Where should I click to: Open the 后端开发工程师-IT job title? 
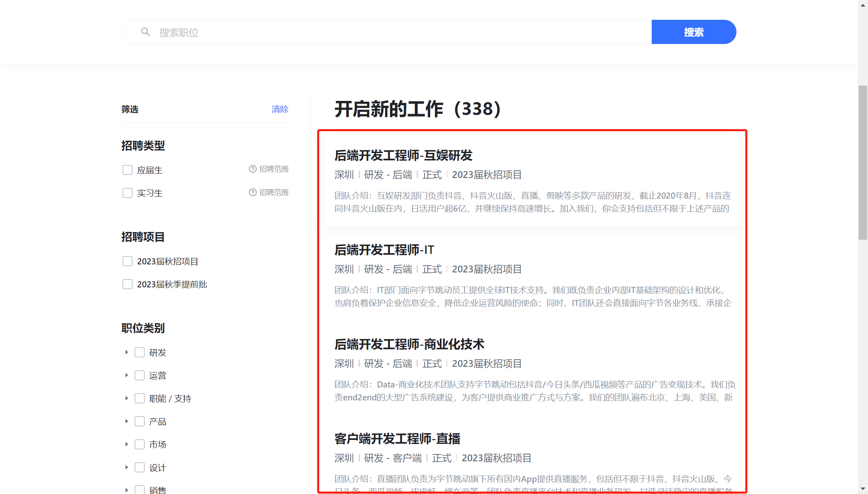coord(384,250)
